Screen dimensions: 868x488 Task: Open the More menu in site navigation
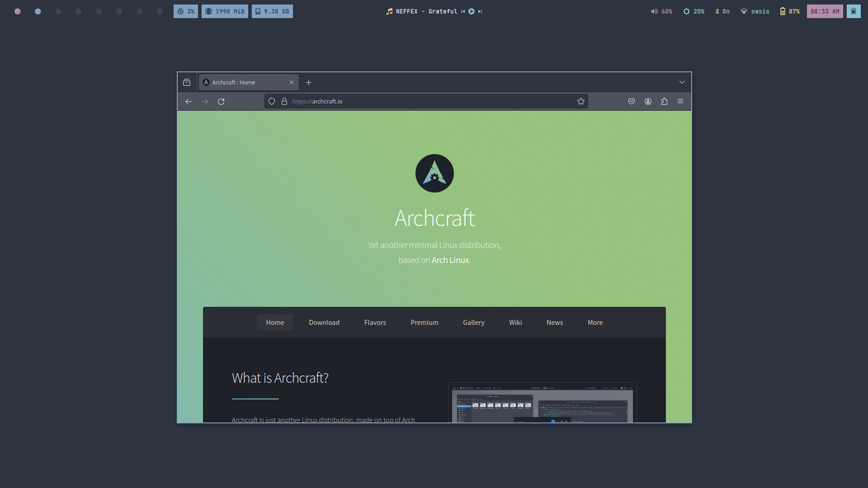pos(595,323)
